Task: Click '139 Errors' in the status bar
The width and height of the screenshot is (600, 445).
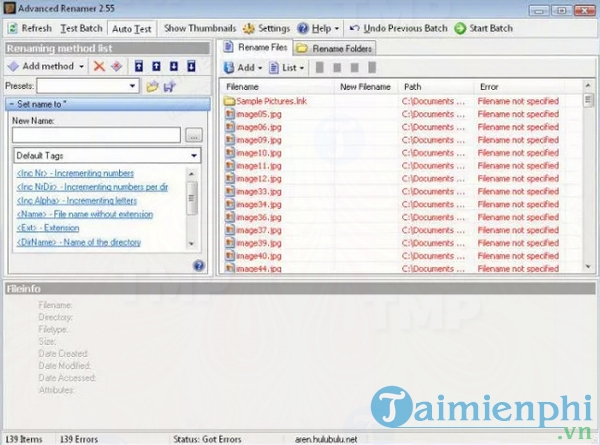Action: [x=79, y=439]
